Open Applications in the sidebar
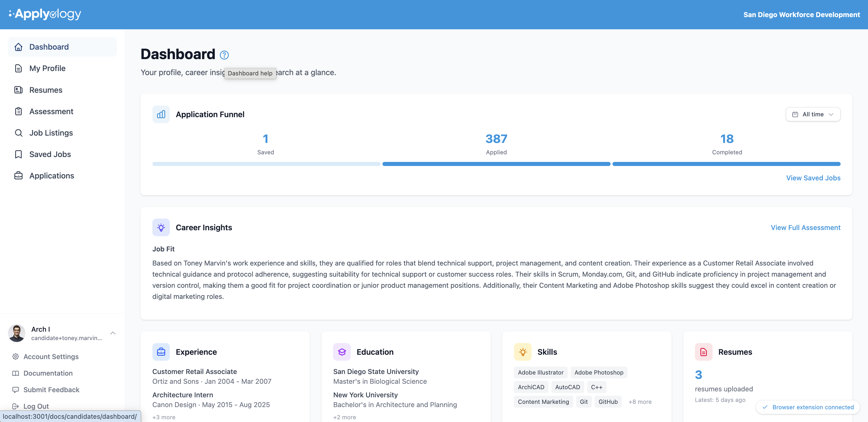 [62, 175]
